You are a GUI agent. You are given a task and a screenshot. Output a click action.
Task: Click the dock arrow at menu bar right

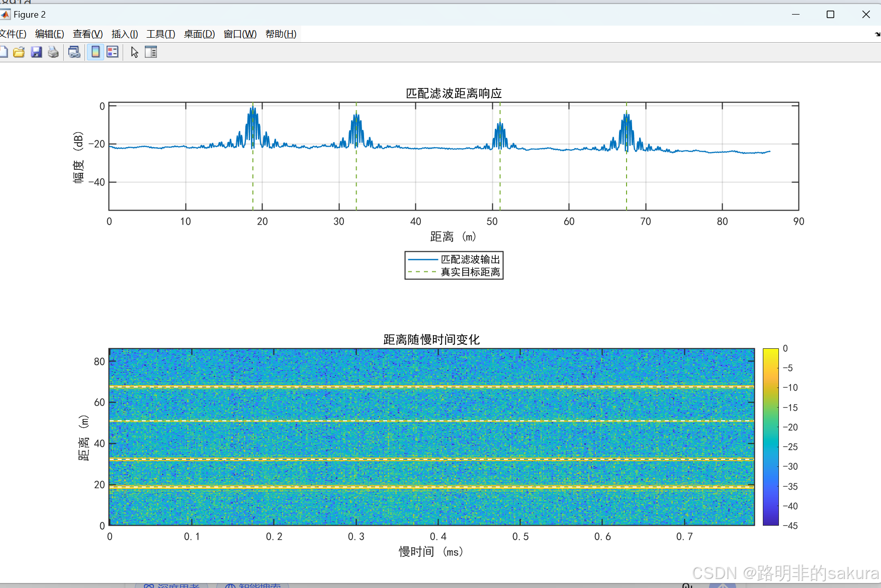tap(877, 34)
